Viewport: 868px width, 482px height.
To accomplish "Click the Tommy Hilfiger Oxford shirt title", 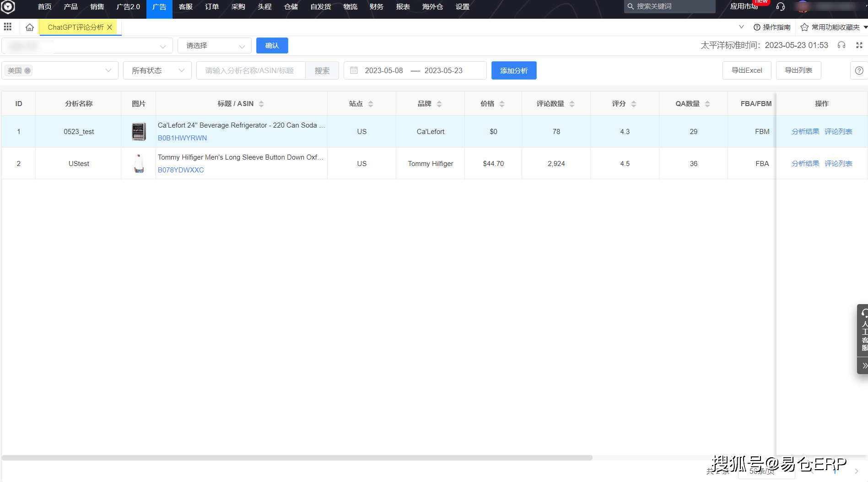I will (x=241, y=157).
